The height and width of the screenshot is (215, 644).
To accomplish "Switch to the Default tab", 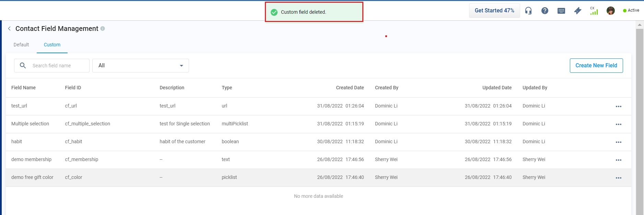I will tap(21, 45).
